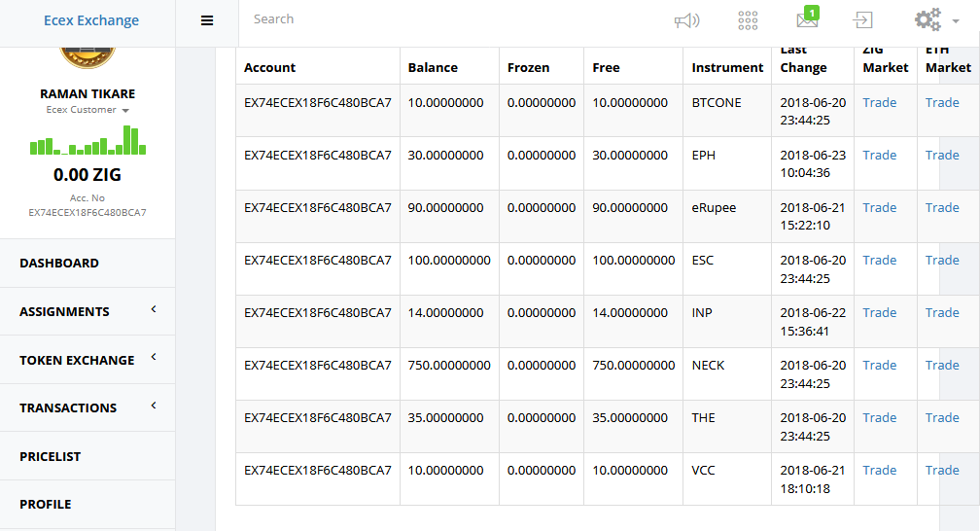Click ZIG Market Trade link for BTCONE
The image size is (980, 531).
click(x=879, y=102)
